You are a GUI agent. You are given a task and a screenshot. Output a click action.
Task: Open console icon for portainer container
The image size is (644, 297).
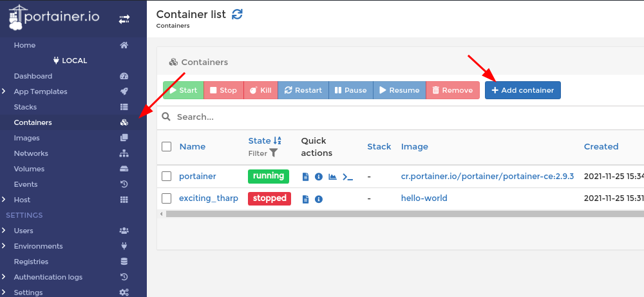348,177
